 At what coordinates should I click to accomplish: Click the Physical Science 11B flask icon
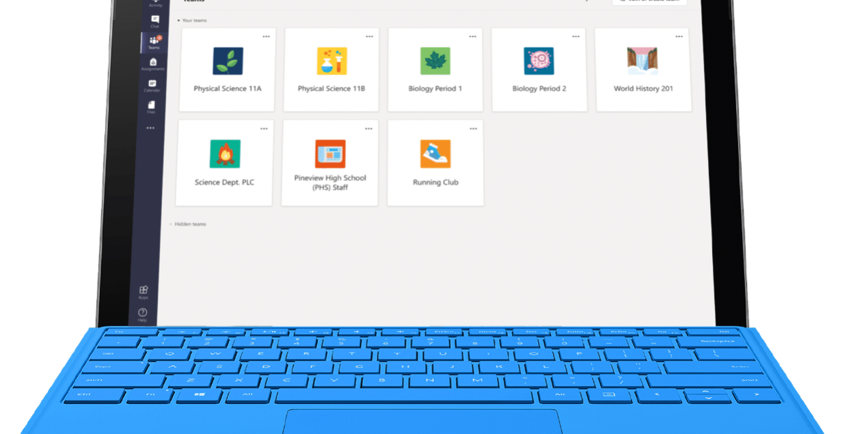(332, 61)
